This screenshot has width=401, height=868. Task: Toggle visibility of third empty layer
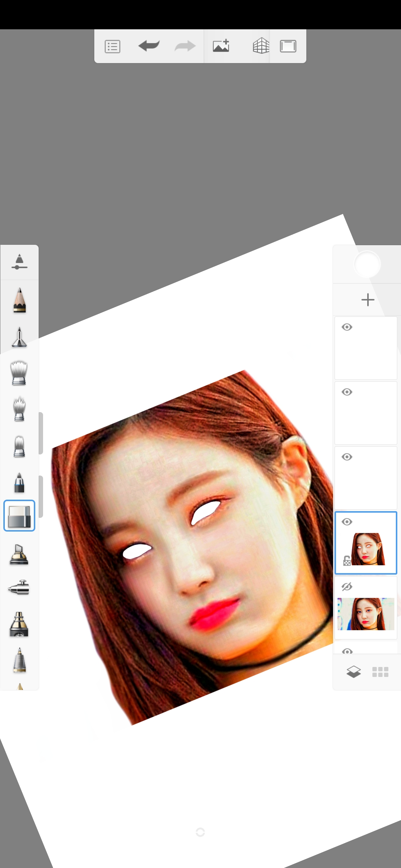(x=347, y=457)
